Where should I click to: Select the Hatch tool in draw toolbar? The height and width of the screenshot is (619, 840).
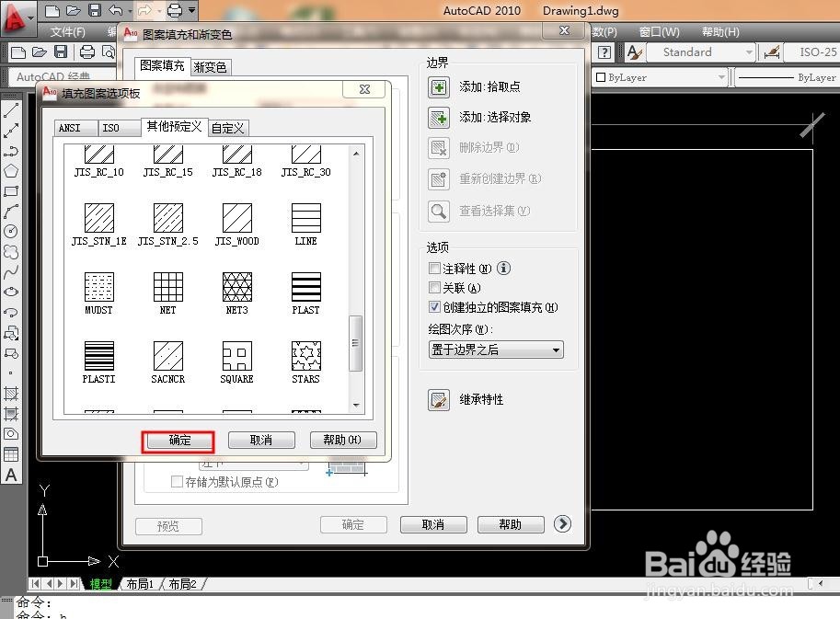coord(11,394)
